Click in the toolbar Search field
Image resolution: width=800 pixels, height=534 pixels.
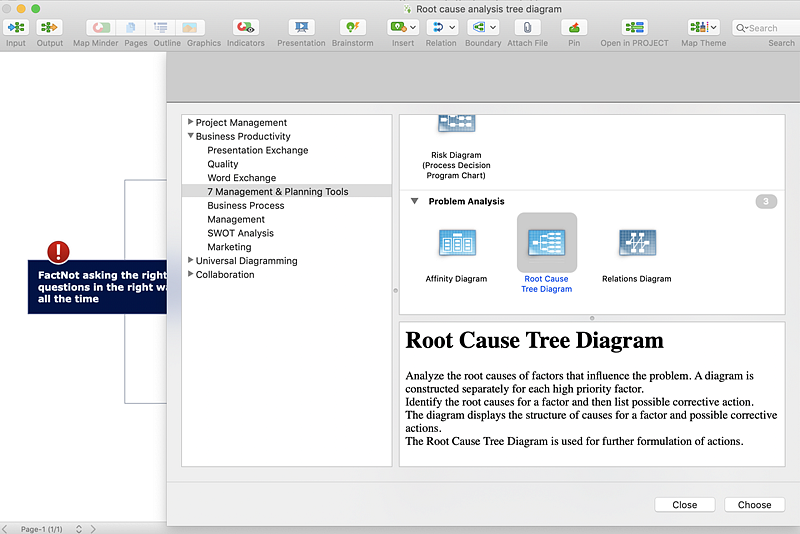772,28
